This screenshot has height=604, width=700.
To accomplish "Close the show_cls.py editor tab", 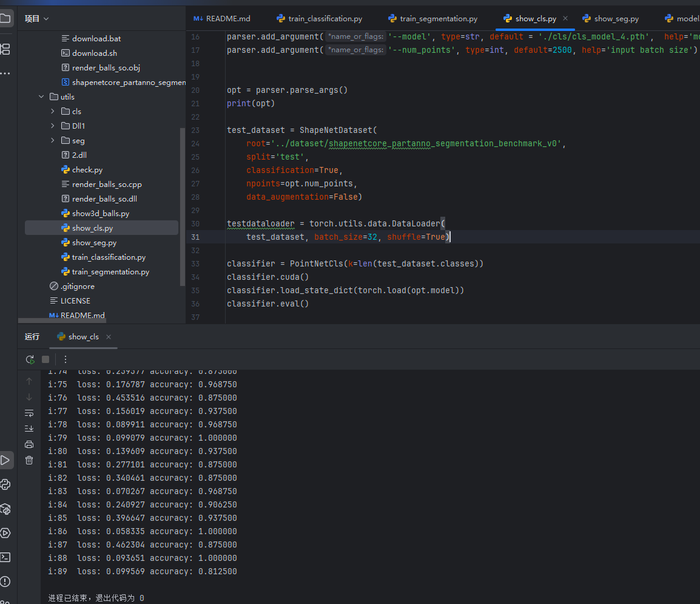I will coord(565,18).
